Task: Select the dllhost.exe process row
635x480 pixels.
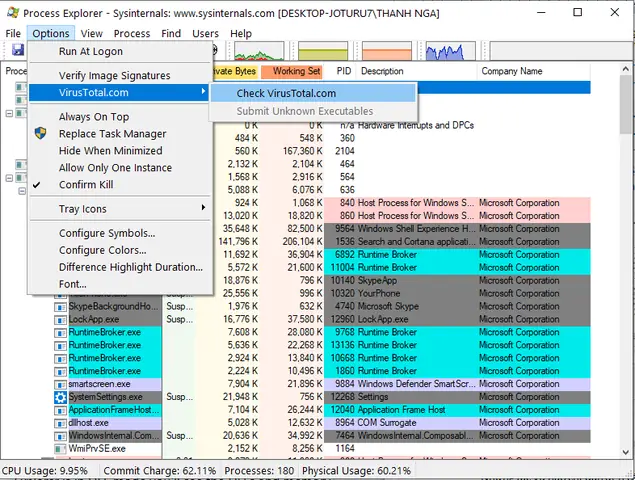Action: click(322, 423)
